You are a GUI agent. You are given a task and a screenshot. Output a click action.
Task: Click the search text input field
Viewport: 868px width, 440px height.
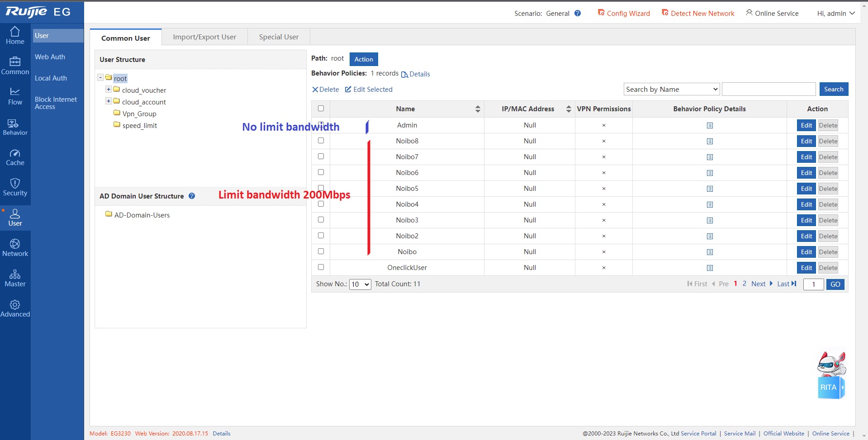tap(768, 89)
